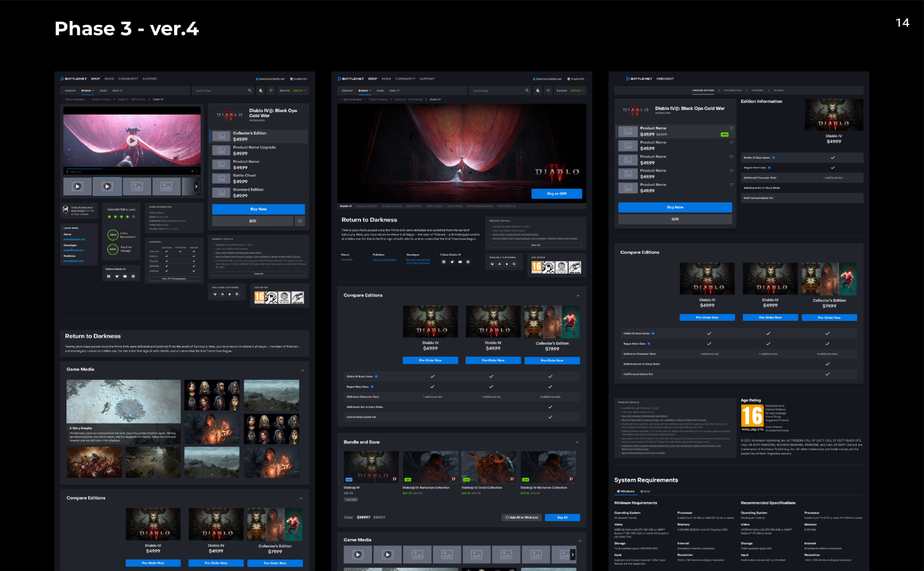
Task: Open notifications bell in middle mockup header
Action: coord(538,91)
